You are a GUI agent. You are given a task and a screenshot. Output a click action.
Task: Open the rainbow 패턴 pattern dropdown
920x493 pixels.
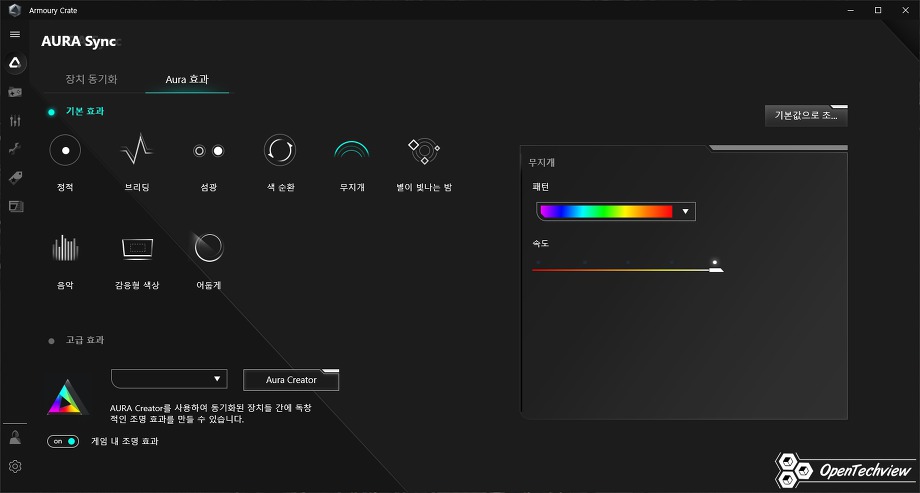click(x=616, y=211)
